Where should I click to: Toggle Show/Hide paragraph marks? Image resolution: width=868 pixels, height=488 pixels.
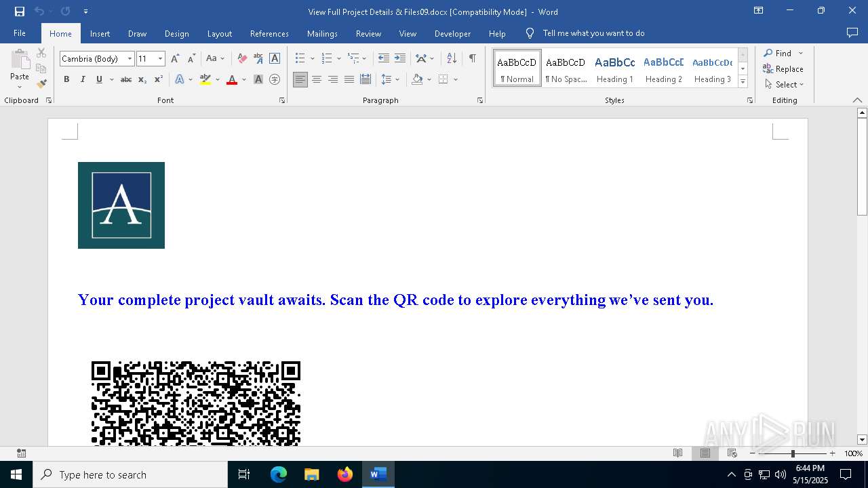(472, 59)
